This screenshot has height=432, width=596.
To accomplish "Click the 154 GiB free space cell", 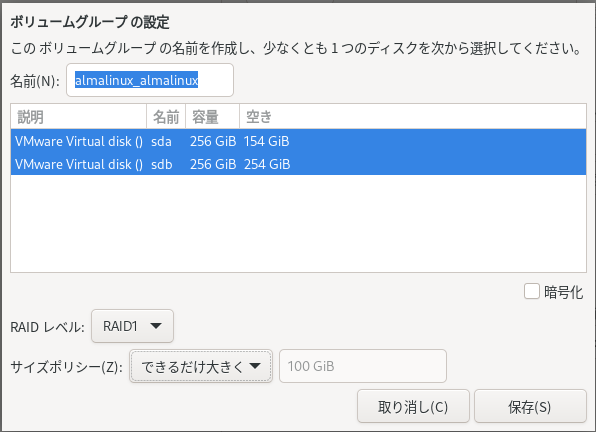I will [x=266, y=141].
